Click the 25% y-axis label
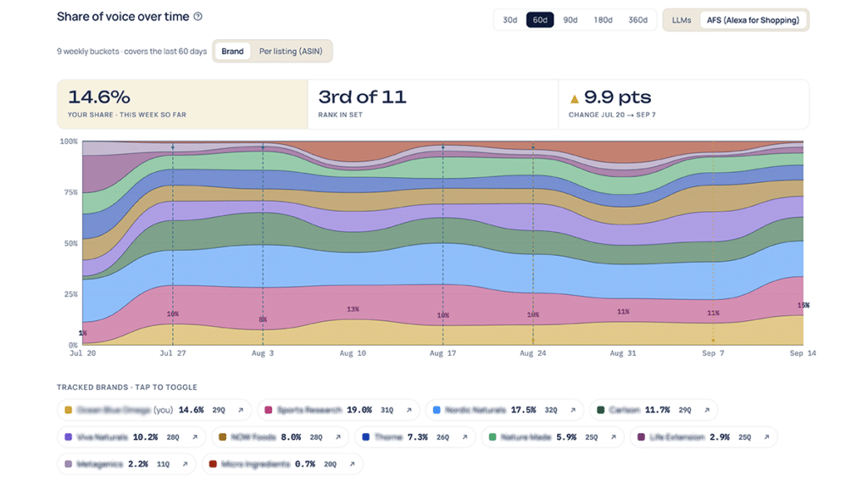868x488 pixels. click(x=71, y=294)
